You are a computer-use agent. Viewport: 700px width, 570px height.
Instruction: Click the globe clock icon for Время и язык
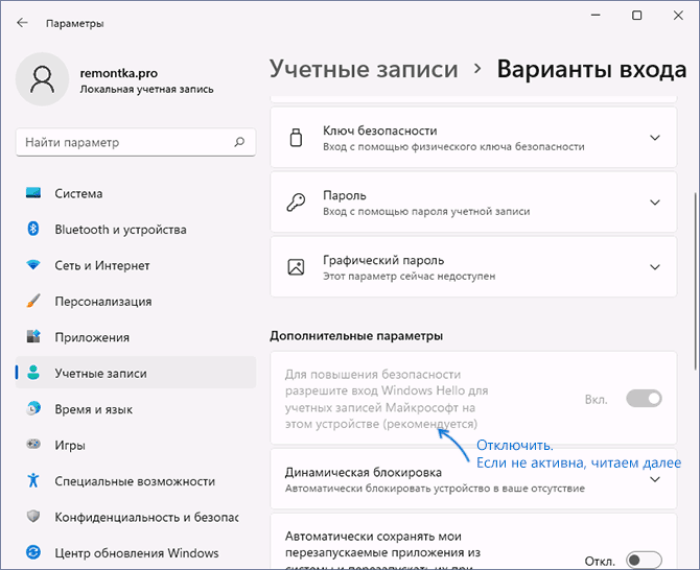33,408
